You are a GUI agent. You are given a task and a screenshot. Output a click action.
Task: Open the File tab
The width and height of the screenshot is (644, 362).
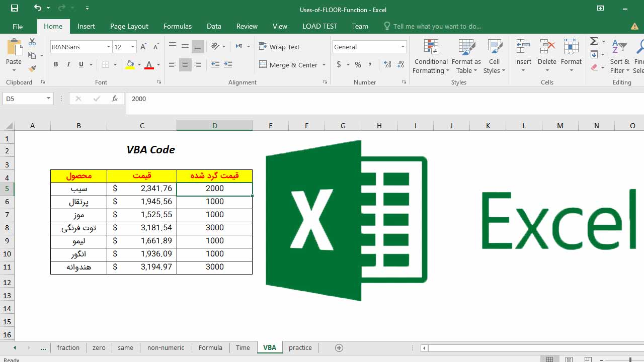pyautogui.click(x=18, y=26)
